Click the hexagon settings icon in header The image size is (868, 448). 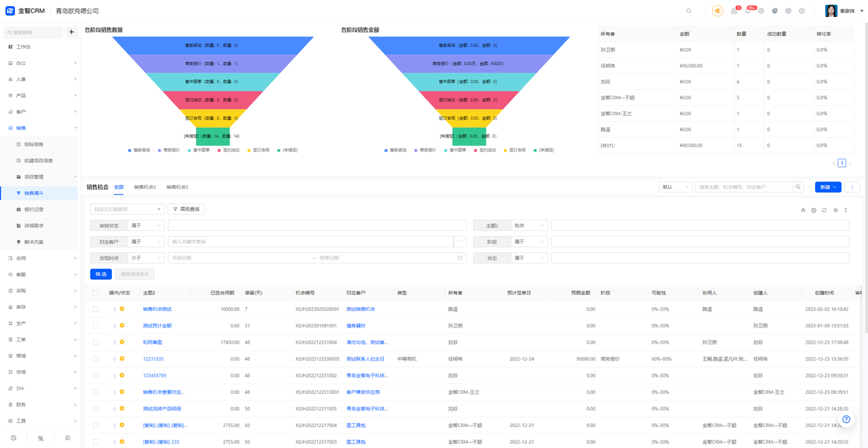click(762, 11)
